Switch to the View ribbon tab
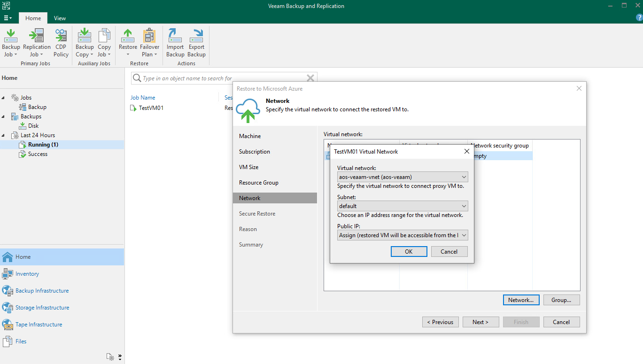 tap(60, 18)
